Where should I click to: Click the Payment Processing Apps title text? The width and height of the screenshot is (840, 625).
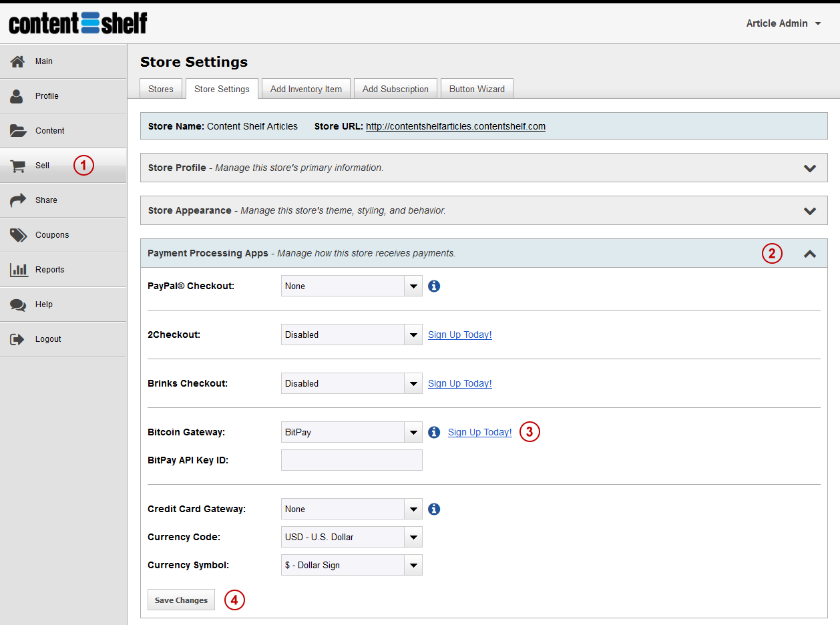click(x=208, y=253)
